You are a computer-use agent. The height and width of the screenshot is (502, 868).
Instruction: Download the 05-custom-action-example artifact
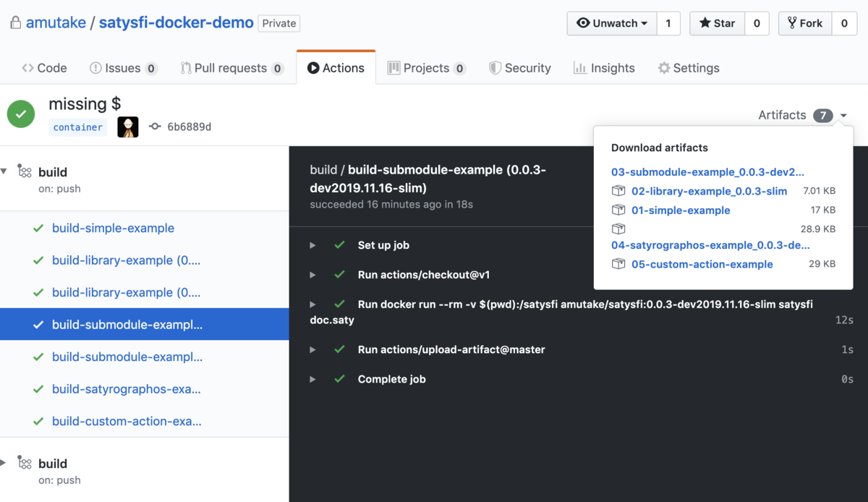click(x=702, y=264)
